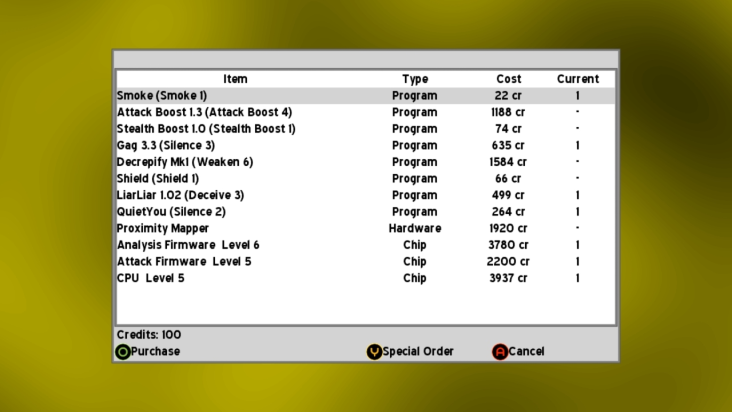Click the Current column header
Viewport: 732px width, 412px height.
(578, 79)
